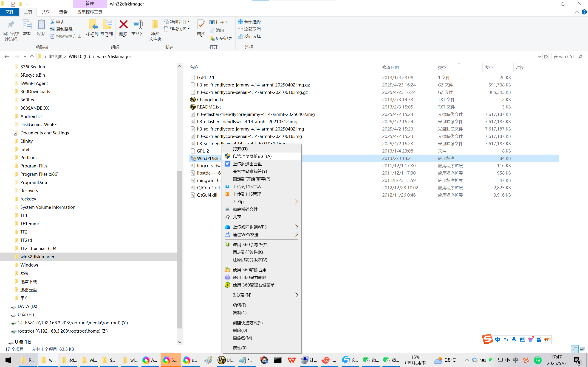Click the Pin to Quick Access icon
The height and width of the screenshot is (367, 588).
point(11,25)
